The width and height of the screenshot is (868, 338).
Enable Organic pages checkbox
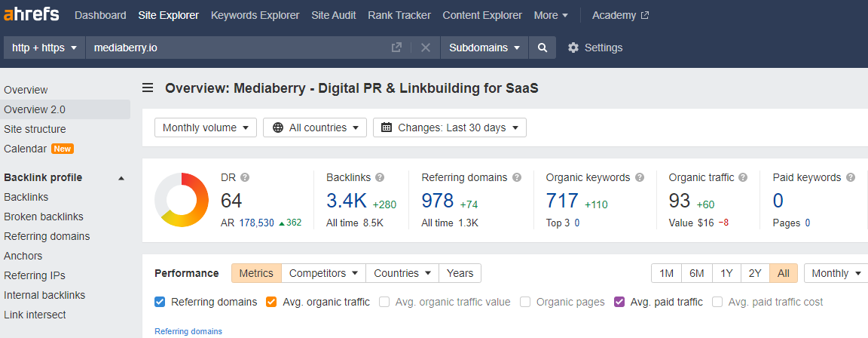pos(525,302)
